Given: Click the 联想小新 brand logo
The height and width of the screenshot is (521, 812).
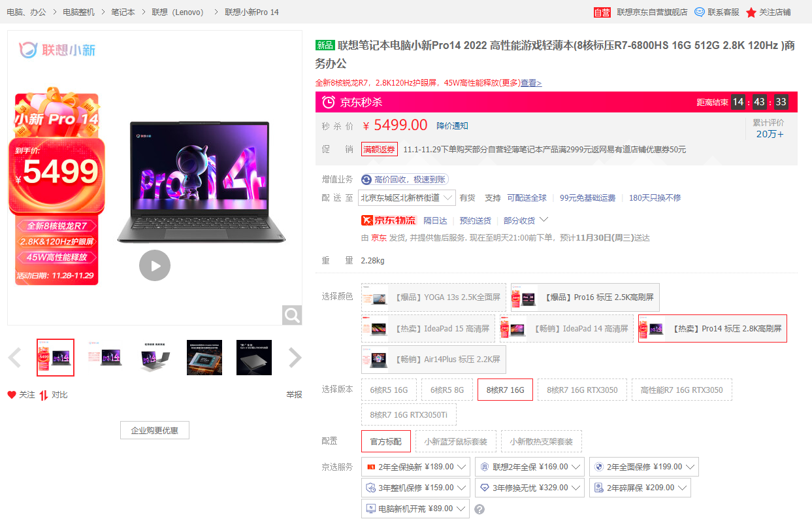Looking at the screenshot, I should click(57, 49).
